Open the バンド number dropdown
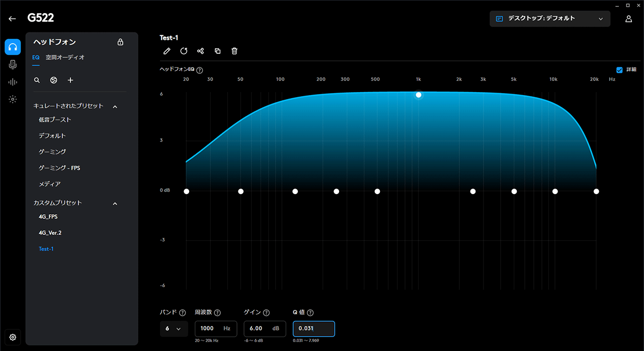This screenshot has width=644, height=351. 174,329
